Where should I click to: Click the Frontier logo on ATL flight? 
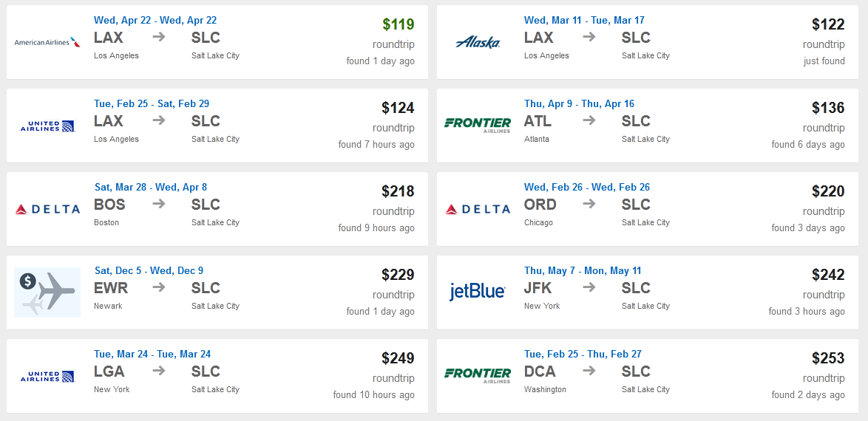477,125
